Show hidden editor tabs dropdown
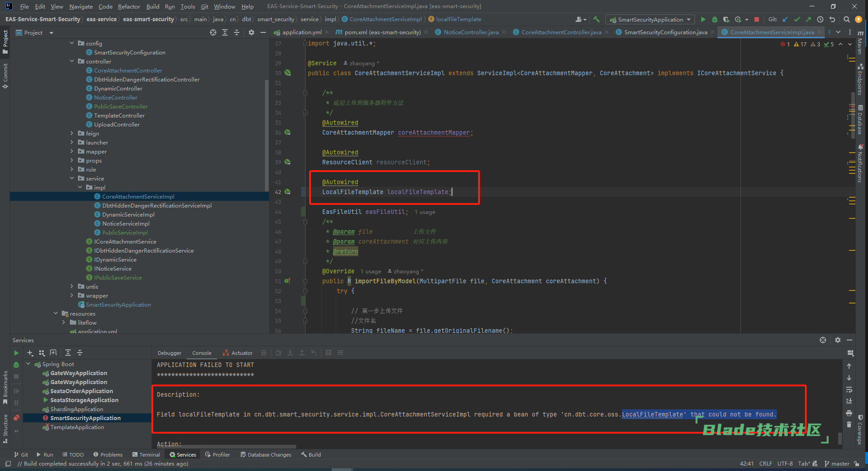868x471 pixels. tap(838, 32)
